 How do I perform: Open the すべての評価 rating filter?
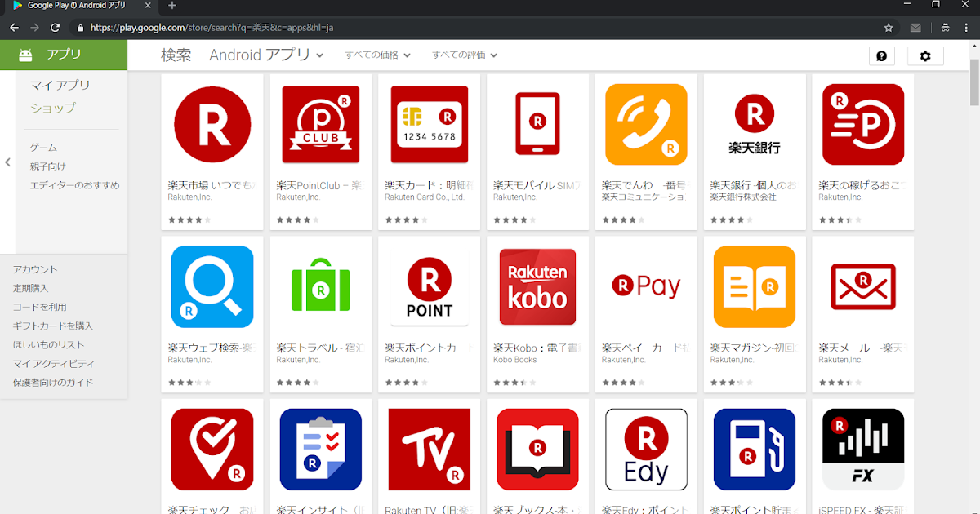tap(465, 55)
